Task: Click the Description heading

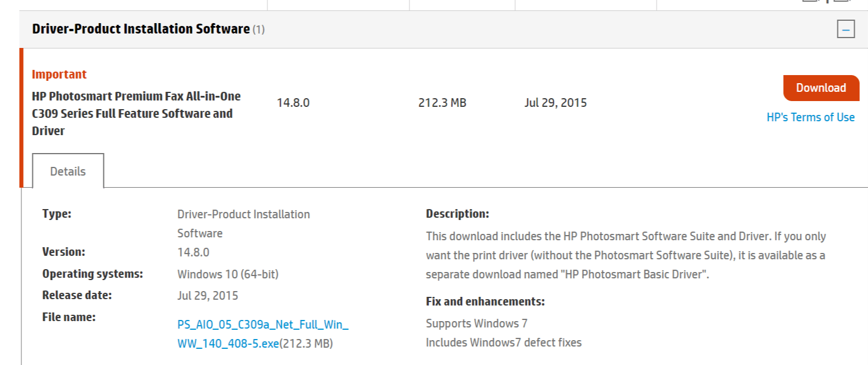Action: tap(457, 214)
